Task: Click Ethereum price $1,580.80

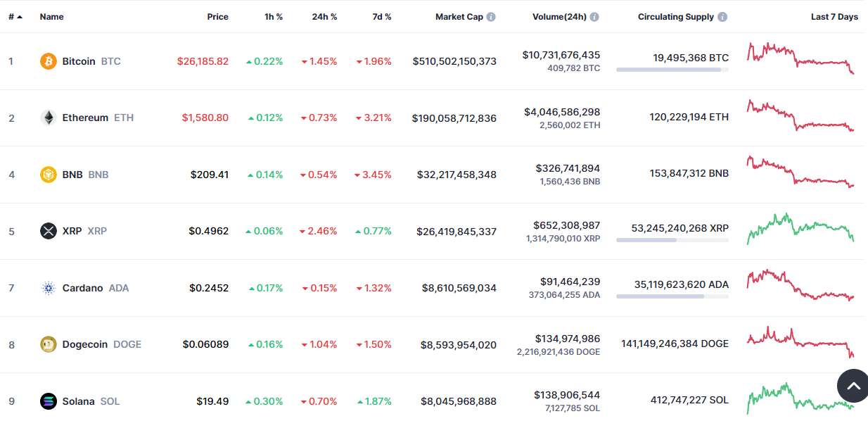Action: pyautogui.click(x=205, y=118)
